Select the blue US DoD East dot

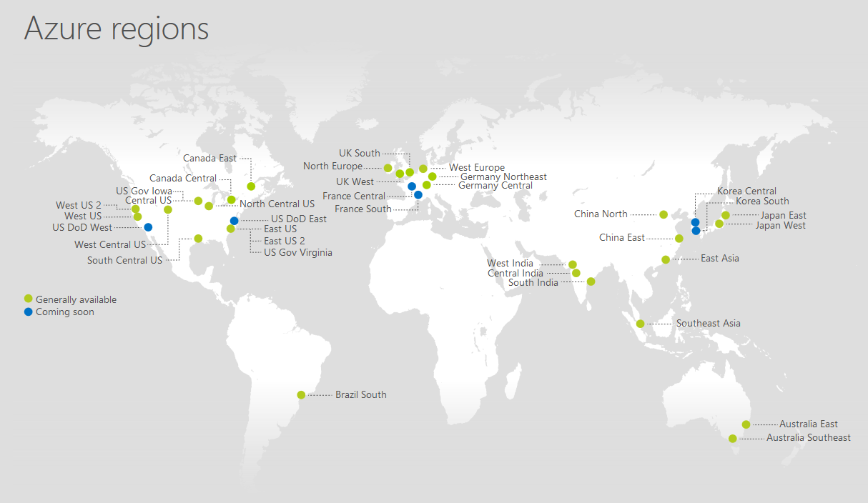(x=234, y=221)
